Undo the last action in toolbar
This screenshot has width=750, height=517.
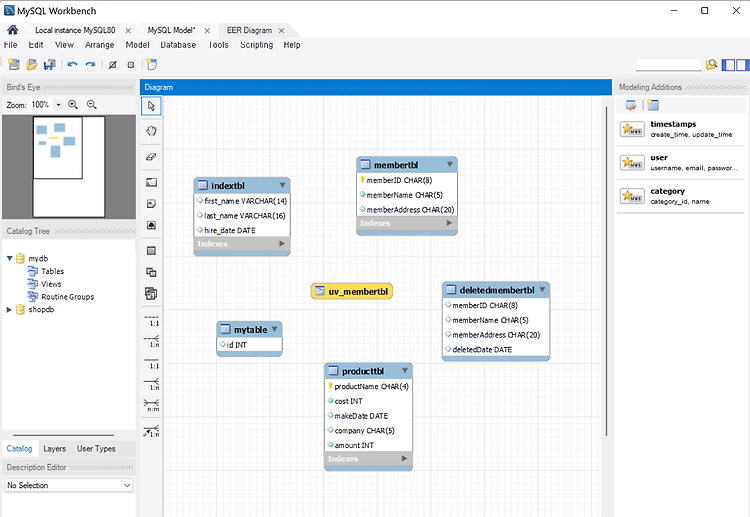click(72, 65)
